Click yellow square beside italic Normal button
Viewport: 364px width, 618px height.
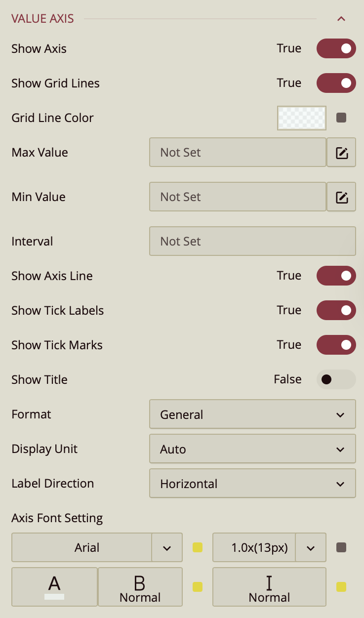tap(341, 587)
